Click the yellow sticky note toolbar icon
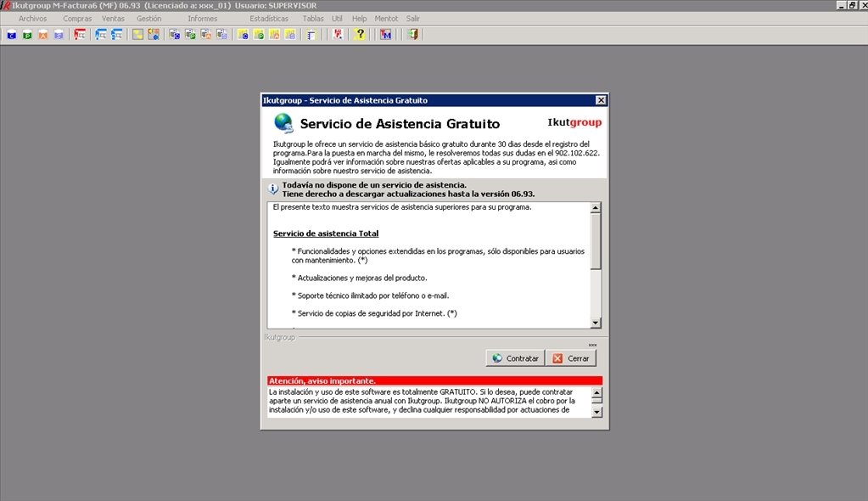The image size is (868, 501). point(137,34)
